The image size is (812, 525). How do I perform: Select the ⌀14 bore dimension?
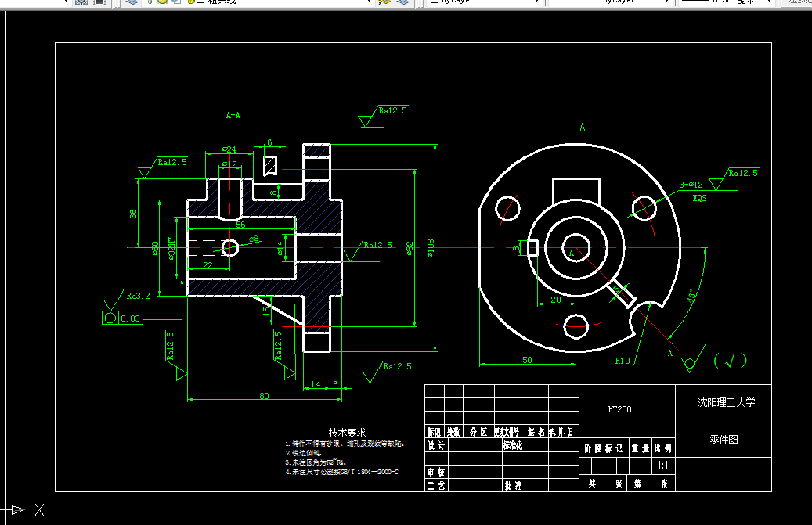(x=280, y=248)
